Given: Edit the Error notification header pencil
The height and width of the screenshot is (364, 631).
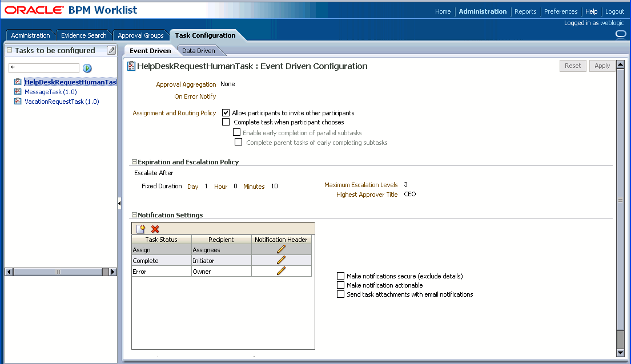Looking at the screenshot, I should (281, 270).
